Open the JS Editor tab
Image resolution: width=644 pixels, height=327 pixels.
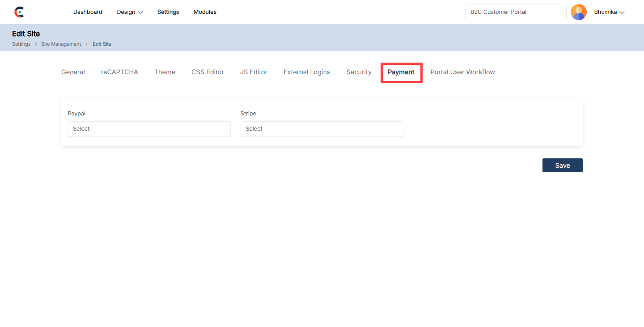(x=254, y=72)
